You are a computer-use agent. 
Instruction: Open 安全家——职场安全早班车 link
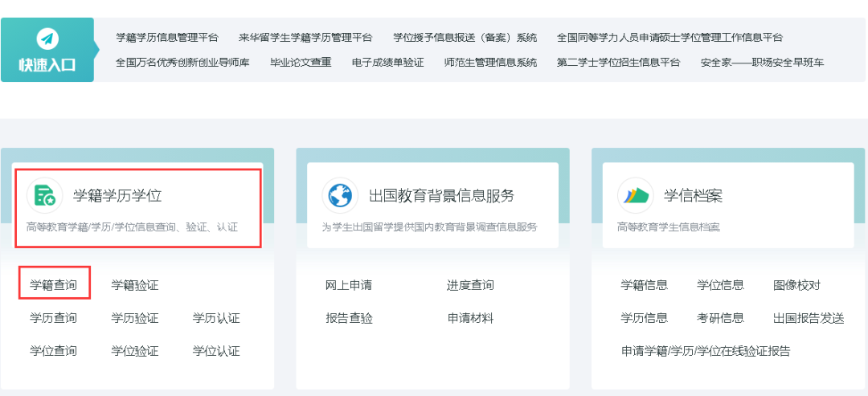pyautogui.click(x=762, y=63)
